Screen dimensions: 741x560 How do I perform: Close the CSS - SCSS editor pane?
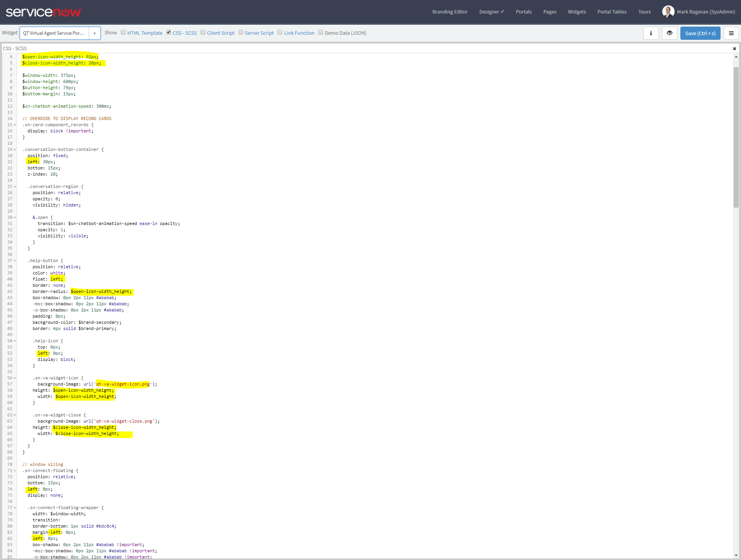coord(735,48)
